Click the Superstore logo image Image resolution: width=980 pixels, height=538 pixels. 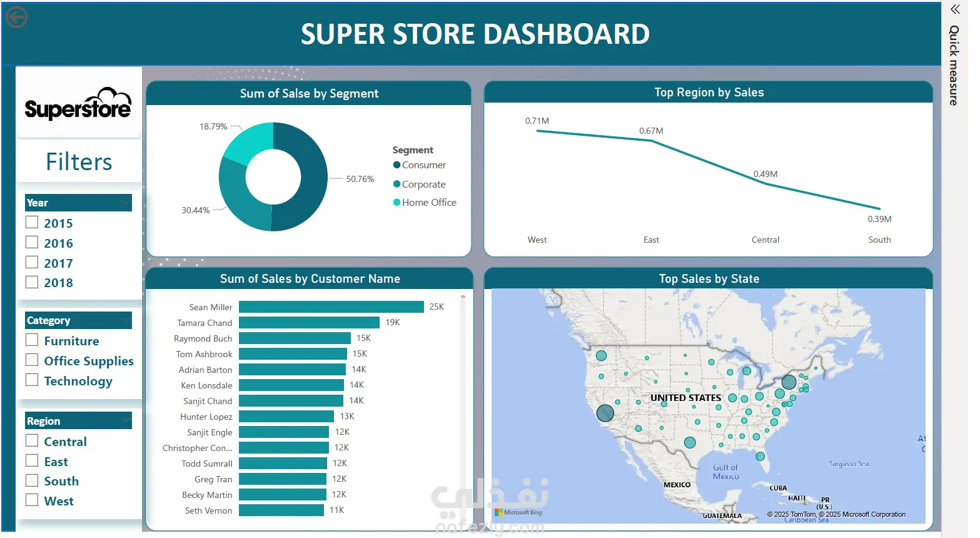pos(78,104)
